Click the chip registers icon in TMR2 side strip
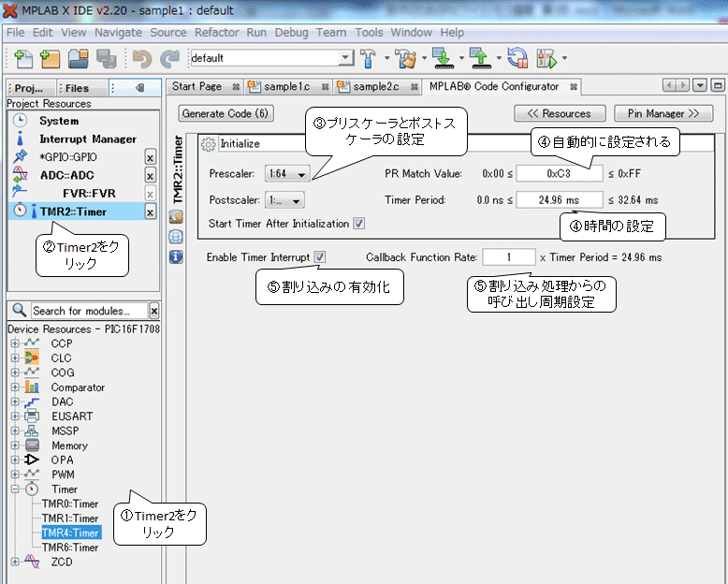 tap(176, 217)
